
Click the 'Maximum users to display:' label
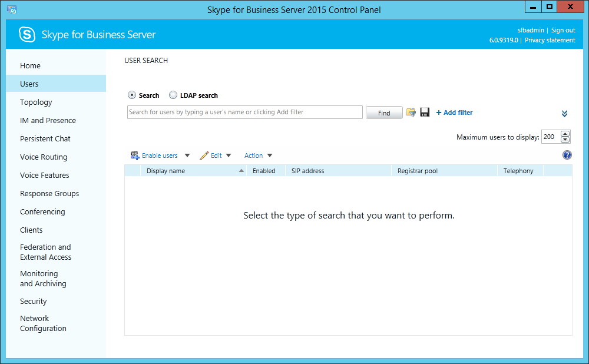click(498, 137)
